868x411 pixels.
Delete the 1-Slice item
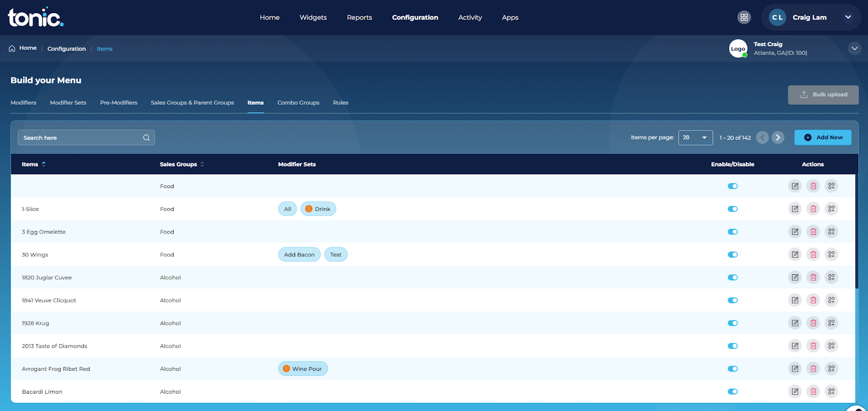(813, 209)
